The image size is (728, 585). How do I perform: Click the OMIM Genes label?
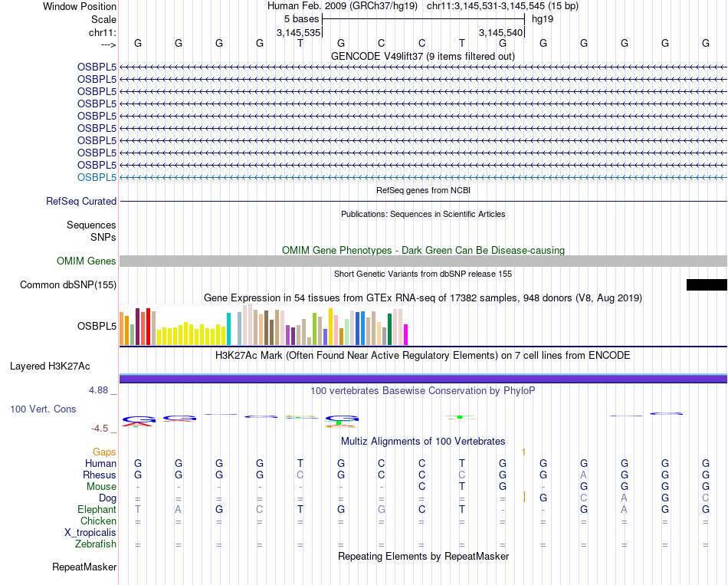tap(86, 261)
